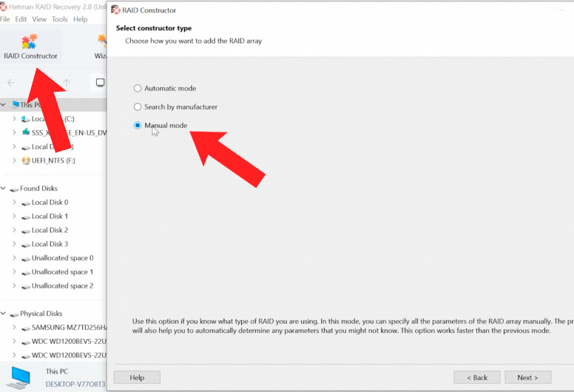Screen dimensions: 574x392
Task: Click the Hetman RAID Recovery title icon
Action: point(3,7)
